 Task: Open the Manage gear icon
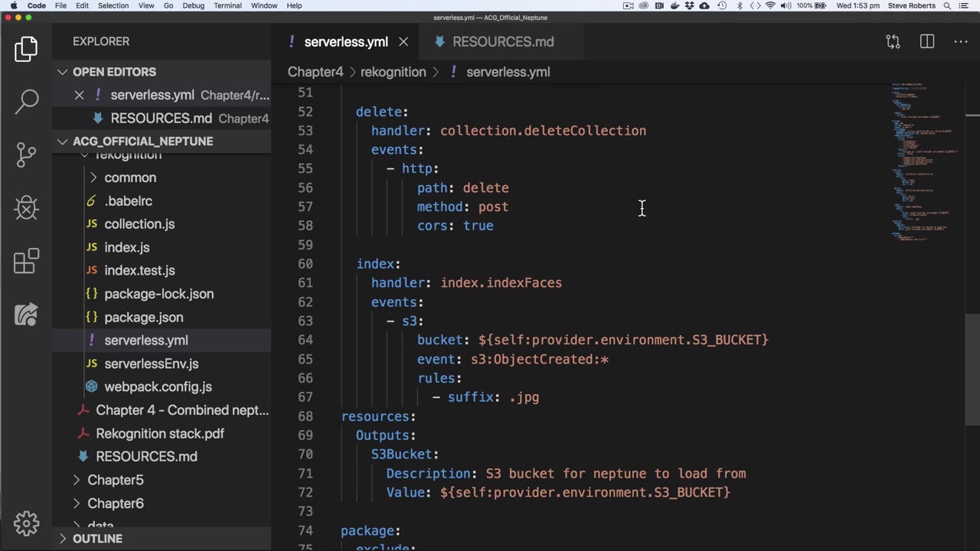coord(26,523)
